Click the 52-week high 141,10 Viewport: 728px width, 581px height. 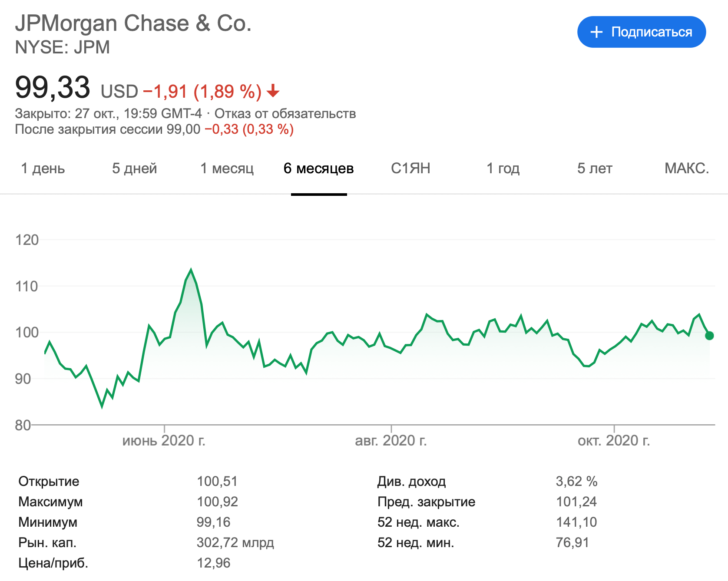click(x=576, y=522)
